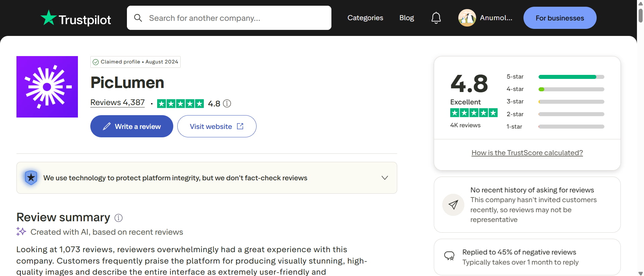Screen dimensions: 644x276
Task: Click the shield star integrity icon
Action: [31, 178]
